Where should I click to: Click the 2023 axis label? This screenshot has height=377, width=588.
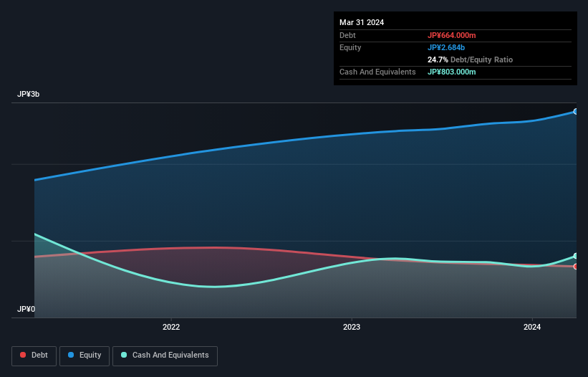[352, 327]
